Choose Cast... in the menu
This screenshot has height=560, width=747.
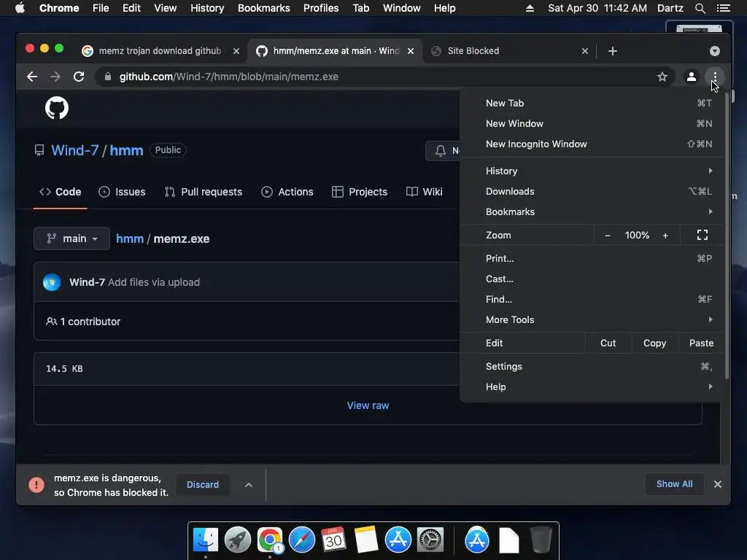592,279
